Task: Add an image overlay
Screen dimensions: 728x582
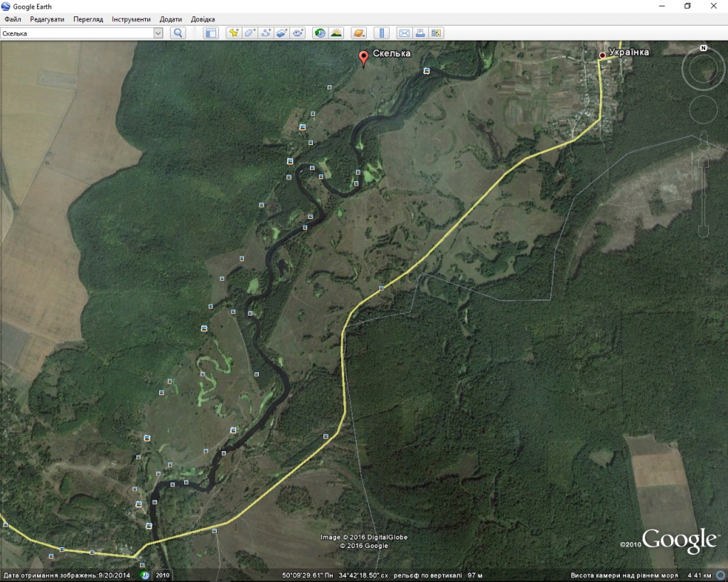Action: [x=282, y=33]
